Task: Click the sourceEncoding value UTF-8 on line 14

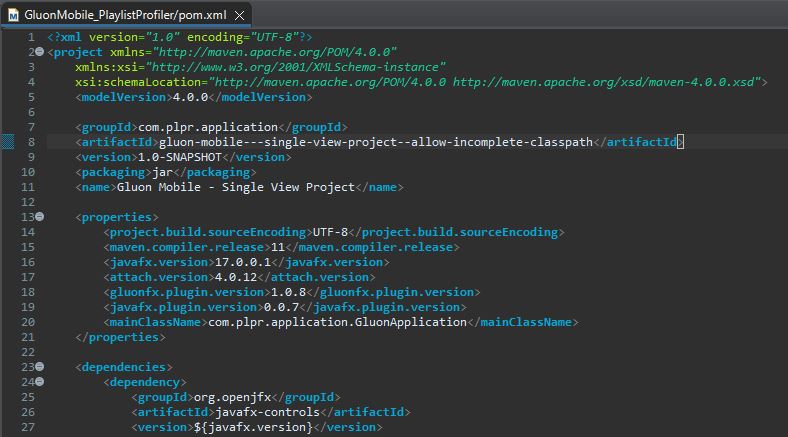Action: pyautogui.click(x=330, y=232)
